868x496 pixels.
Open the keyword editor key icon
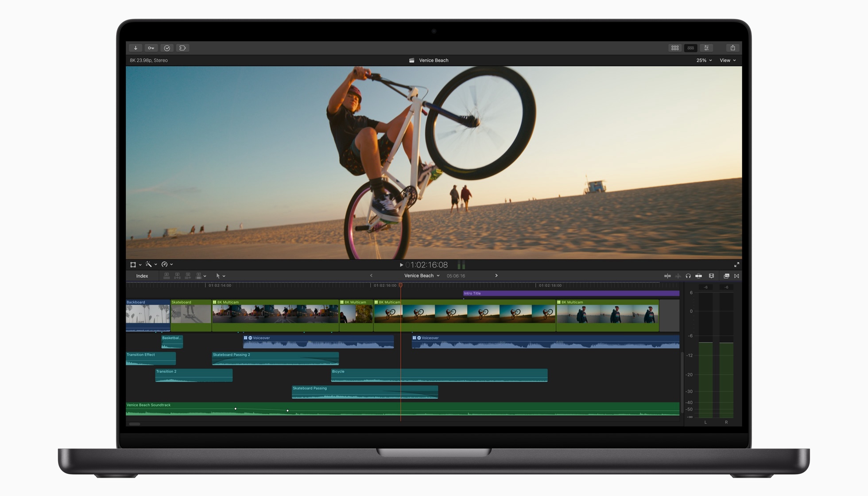(151, 48)
